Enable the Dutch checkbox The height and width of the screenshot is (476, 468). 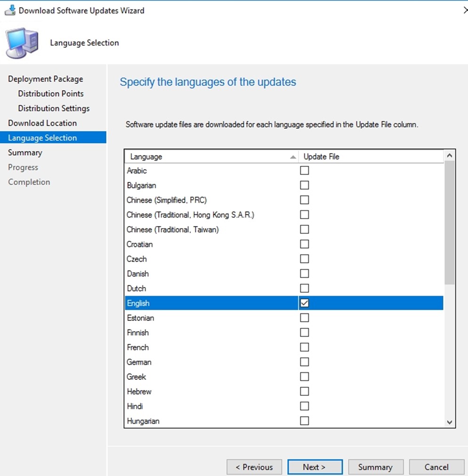point(304,288)
